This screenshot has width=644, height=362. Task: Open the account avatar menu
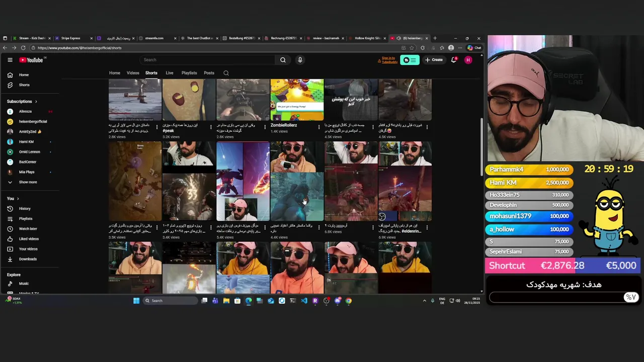click(468, 60)
